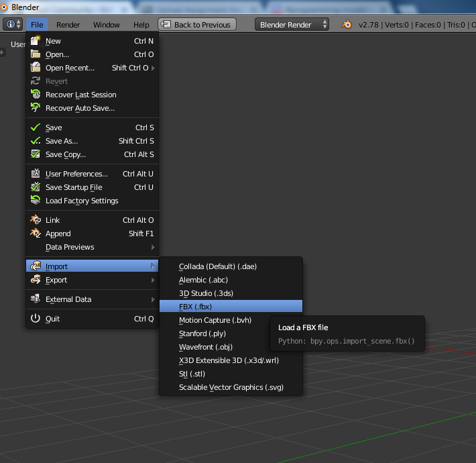Expand the Import submenu arrow
The height and width of the screenshot is (463, 476).
tap(153, 266)
